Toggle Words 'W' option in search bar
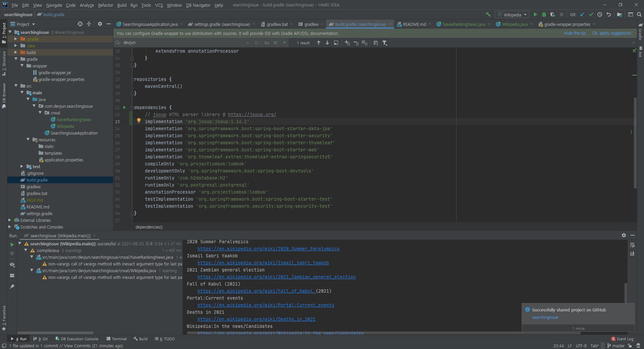The height and width of the screenshot is (349, 644). click(275, 43)
